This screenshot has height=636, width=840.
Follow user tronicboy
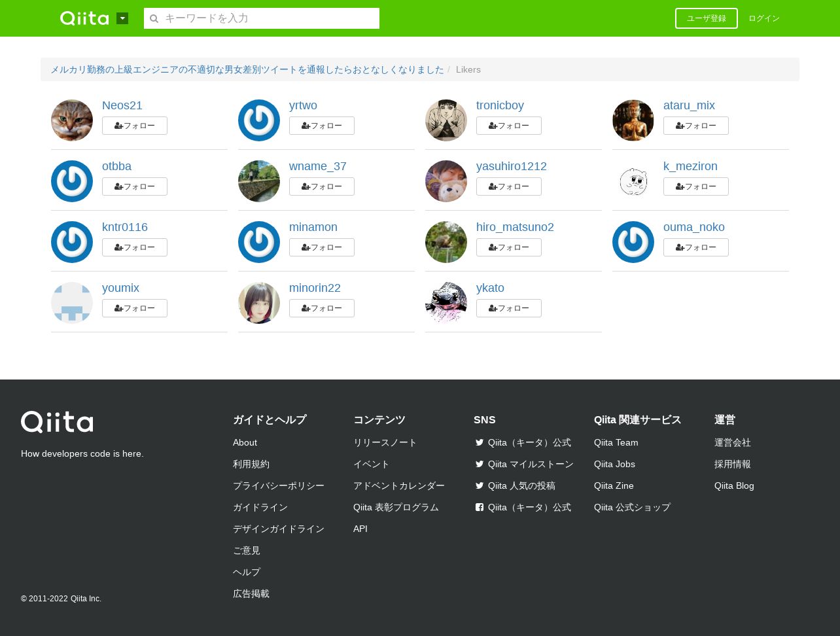click(509, 126)
